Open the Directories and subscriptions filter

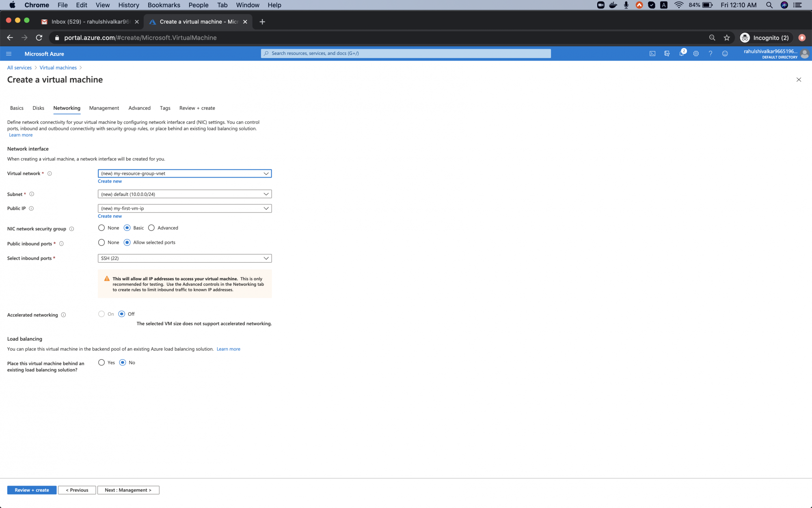tap(667, 53)
